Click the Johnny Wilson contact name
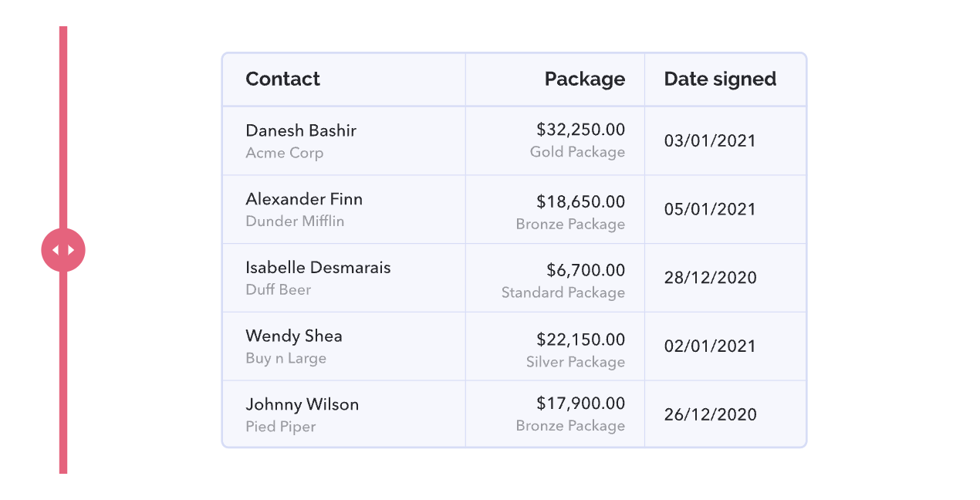This screenshot has width=980, height=500. click(x=302, y=404)
